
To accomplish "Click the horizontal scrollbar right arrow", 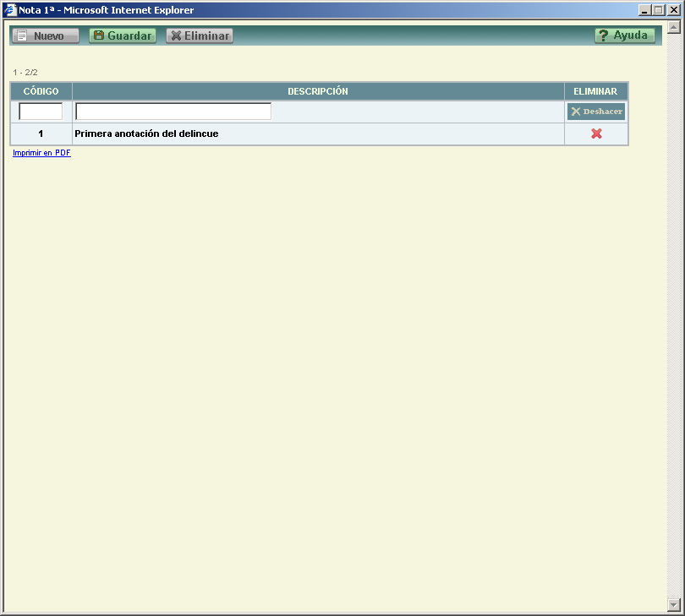I will pyautogui.click(x=664, y=609).
